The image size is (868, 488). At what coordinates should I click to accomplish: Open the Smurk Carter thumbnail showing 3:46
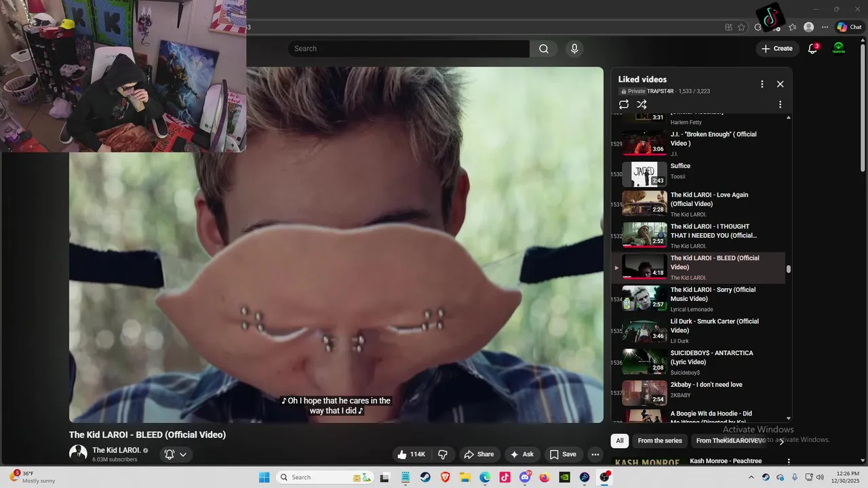pyautogui.click(x=644, y=331)
